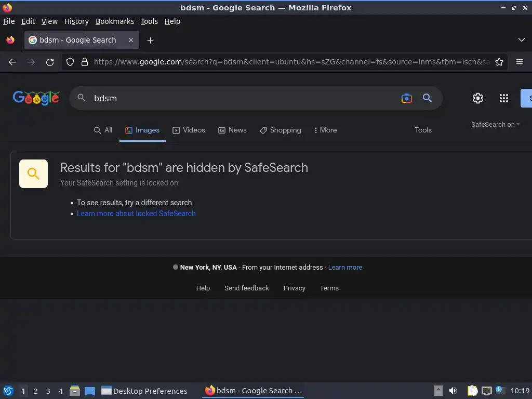Open the Firefox hamburger application menu
This screenshot has height=399, width=532.
point(520,62)
